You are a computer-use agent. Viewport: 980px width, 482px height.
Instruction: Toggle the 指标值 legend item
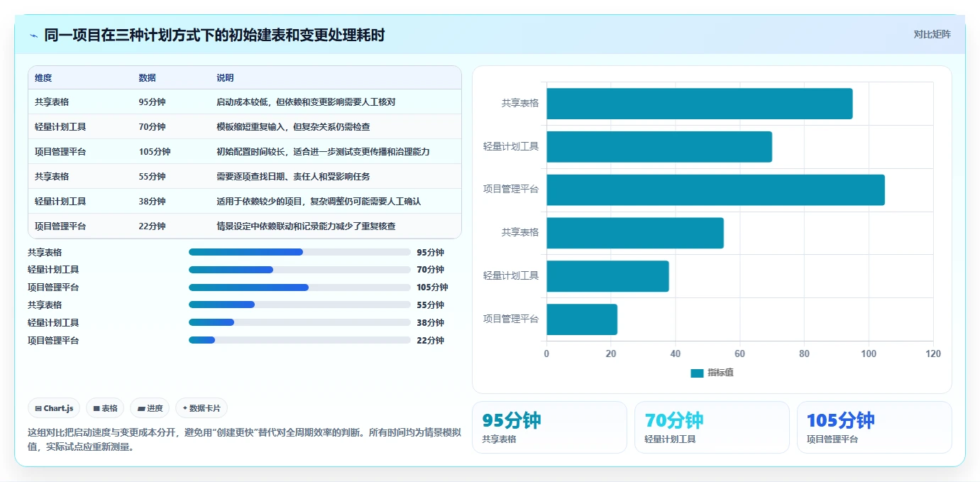(712, 373)
